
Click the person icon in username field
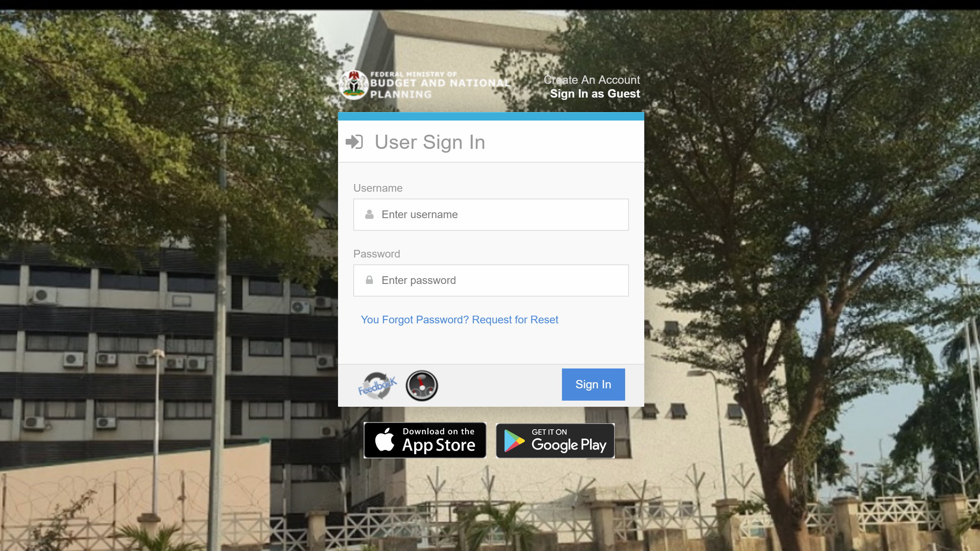pyautogui.click(x=369, y=214)
